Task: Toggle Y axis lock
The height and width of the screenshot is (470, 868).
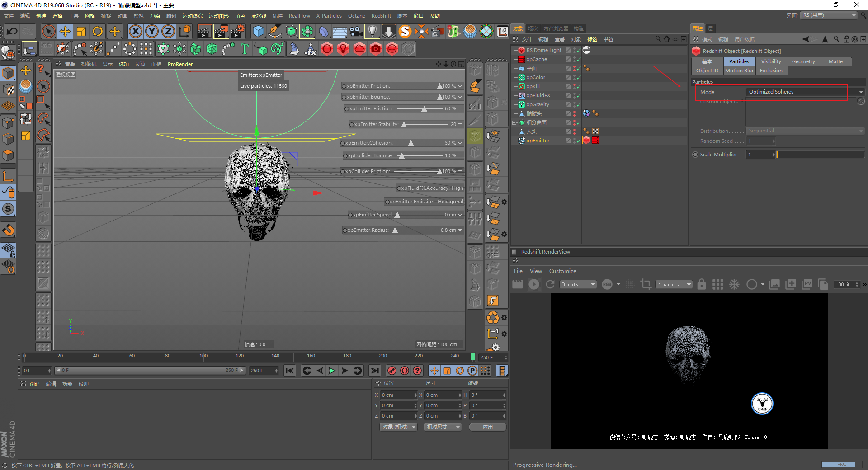Action: pyautogui.click(x=152, y=31)
